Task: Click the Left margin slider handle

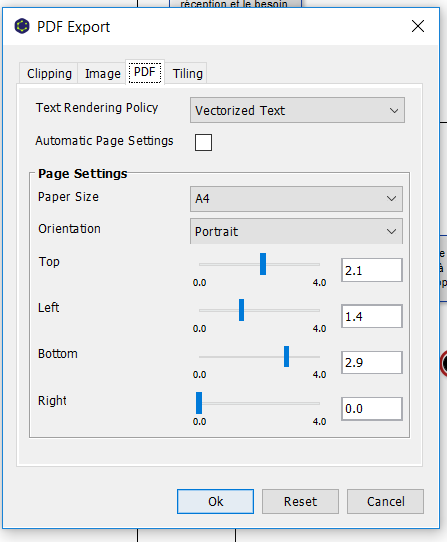Action: [242, 310]
